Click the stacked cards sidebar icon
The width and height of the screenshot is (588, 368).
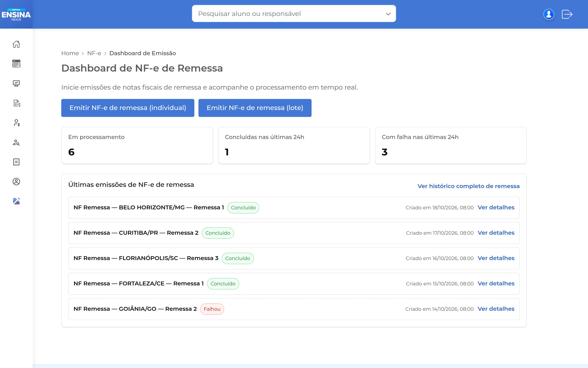tap(16, 64)
